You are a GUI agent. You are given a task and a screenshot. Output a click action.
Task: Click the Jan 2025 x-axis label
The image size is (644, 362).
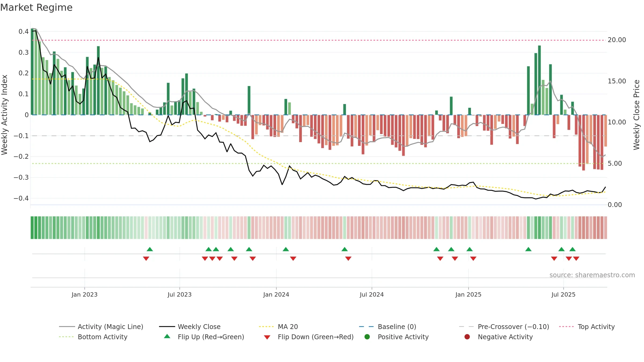468,294
